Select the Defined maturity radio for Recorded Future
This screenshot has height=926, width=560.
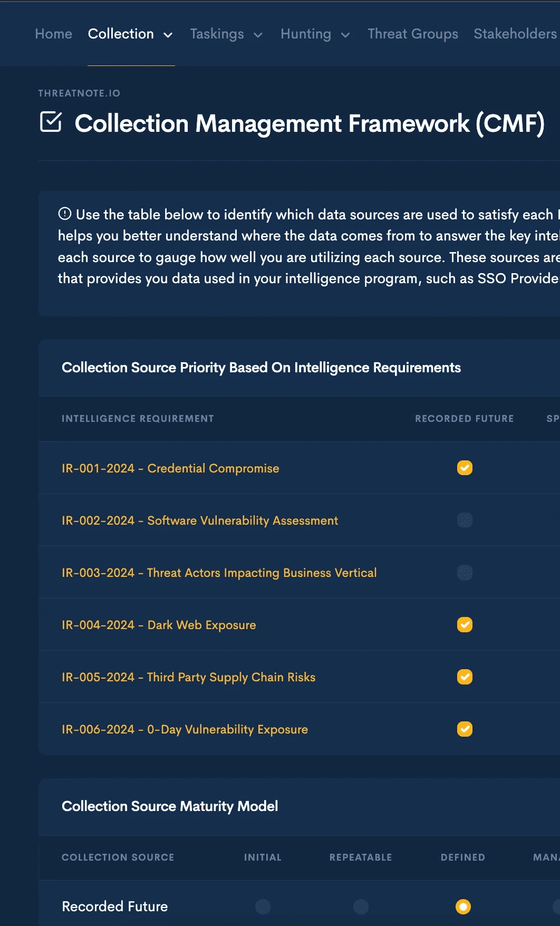point(463,906)
